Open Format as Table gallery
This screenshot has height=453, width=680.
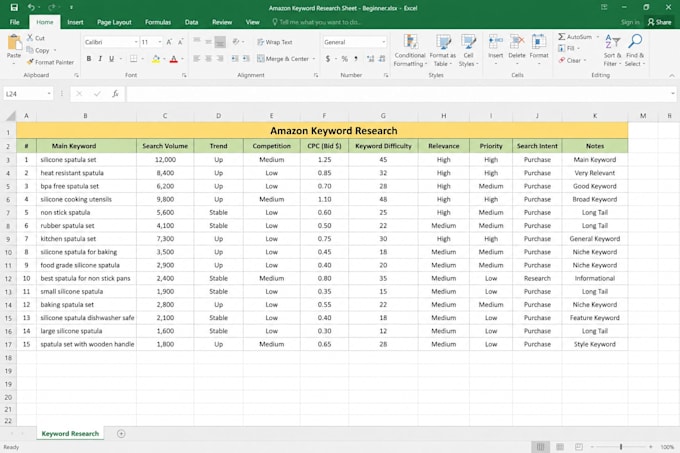[x=442, y=51]
